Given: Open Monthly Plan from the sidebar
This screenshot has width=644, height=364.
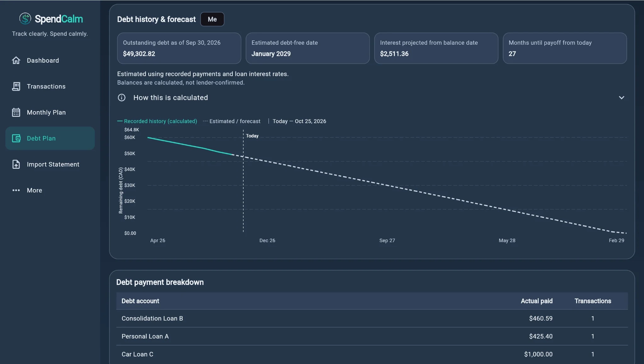Looking at the screenshot, I should [x=50, y=112].
